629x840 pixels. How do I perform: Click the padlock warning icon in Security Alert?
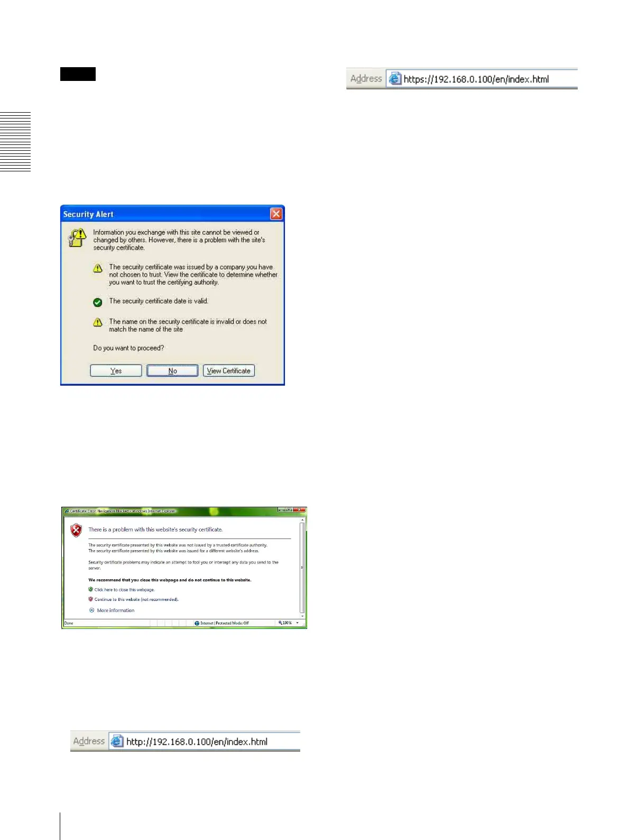point(77,238)
